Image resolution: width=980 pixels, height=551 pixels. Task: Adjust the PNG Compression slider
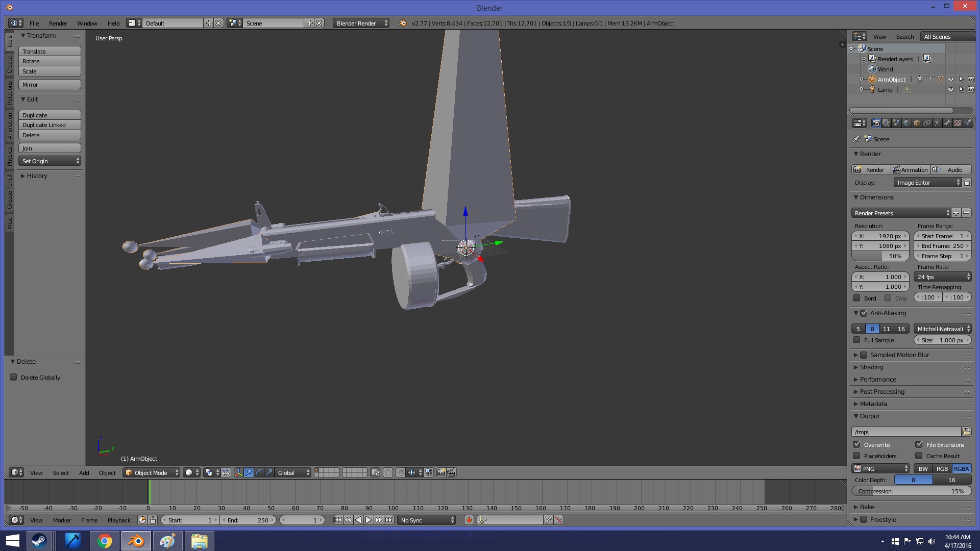point(911,491)
